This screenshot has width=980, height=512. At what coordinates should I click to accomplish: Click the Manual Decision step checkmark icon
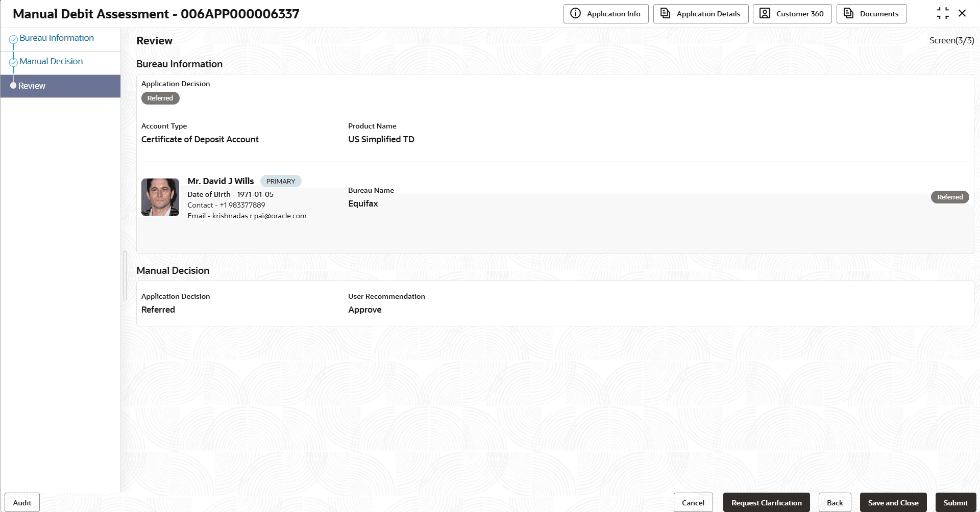pyautogui.click(x=14, y=62)
